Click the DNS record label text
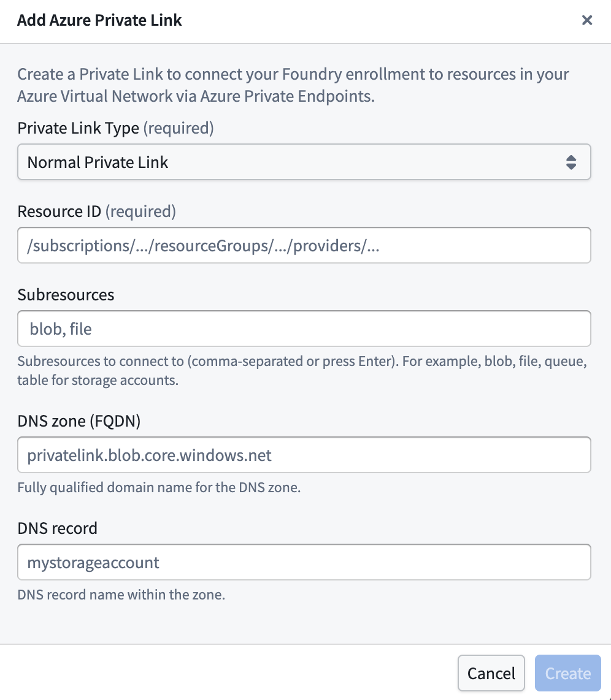The image size is (611, 700). pos(57,528)
